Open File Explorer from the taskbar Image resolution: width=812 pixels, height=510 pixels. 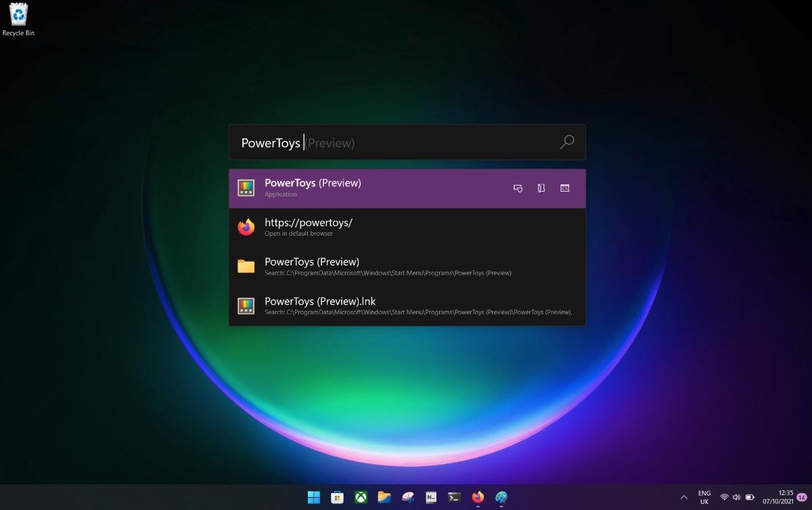(x=384, y=497)
